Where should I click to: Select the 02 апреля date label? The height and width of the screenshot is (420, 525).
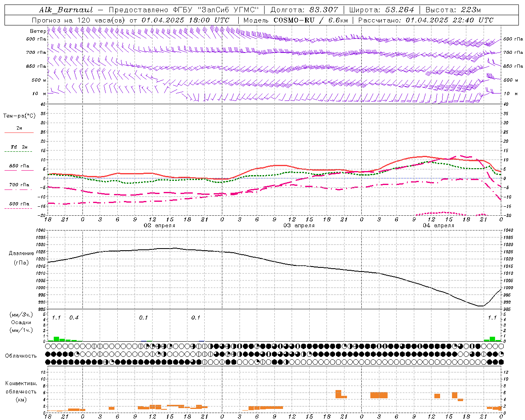point(160,226)
